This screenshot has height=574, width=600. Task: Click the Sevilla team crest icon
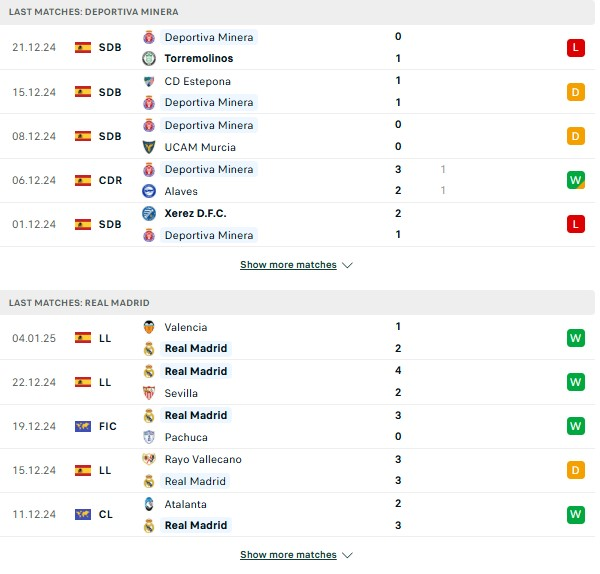[x=149, y=393]
